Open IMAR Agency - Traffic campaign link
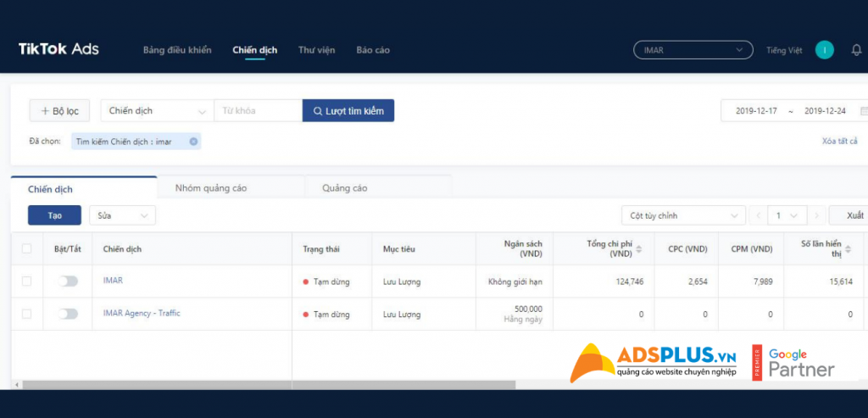Image resolution: width=868 pixels, height=418 pixels. click(142, 313)
